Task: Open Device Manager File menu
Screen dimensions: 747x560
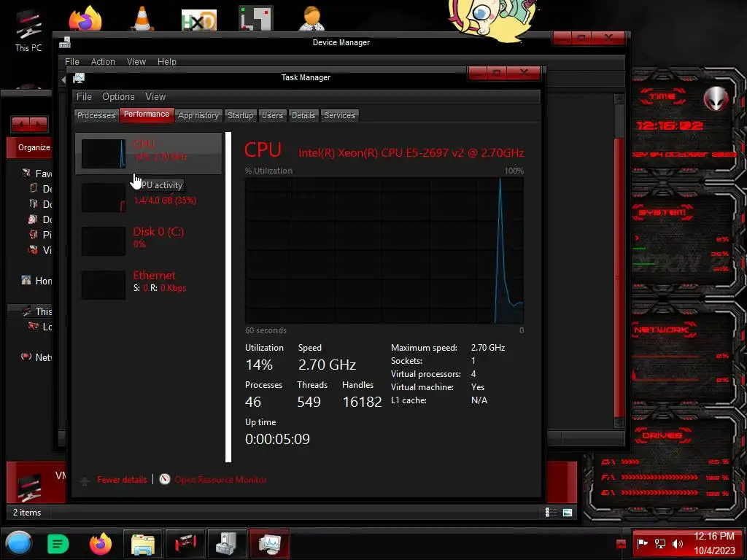Action: (x=72, y=62)
